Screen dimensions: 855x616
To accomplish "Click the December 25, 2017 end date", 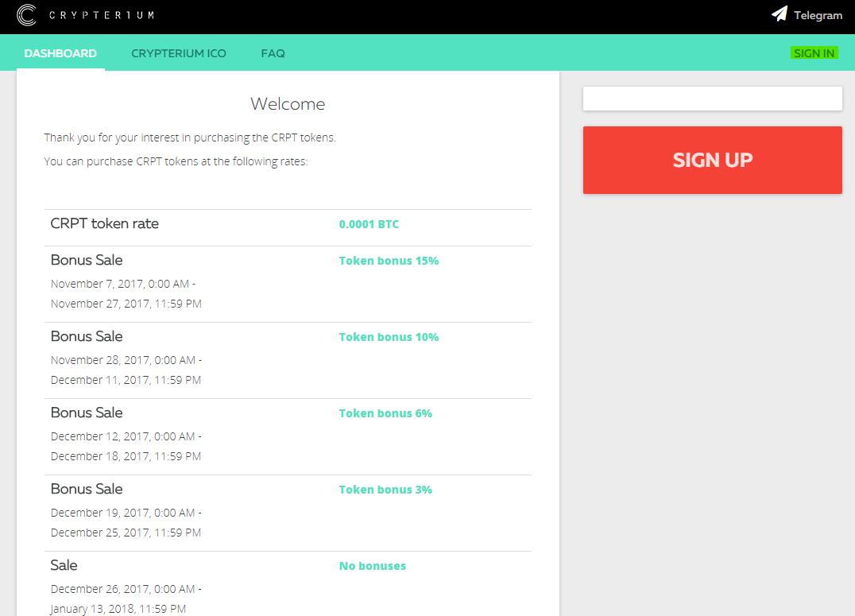I will pos(126,533).
